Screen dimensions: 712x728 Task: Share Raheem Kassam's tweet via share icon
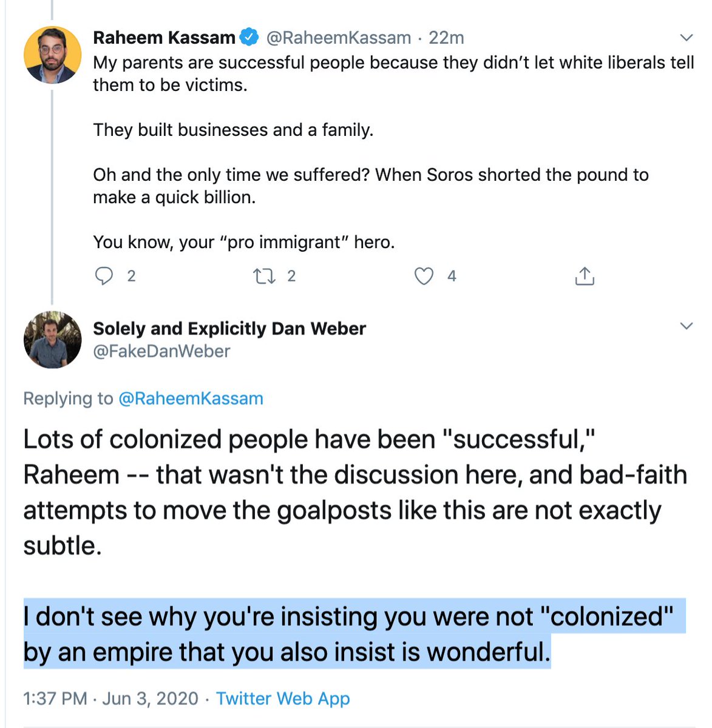pos(584,277)
